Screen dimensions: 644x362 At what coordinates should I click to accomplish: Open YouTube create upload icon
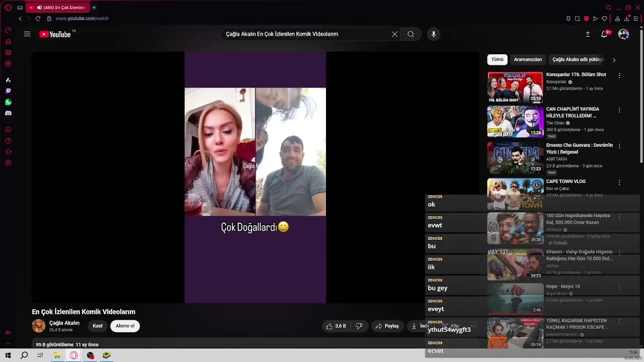588,34
